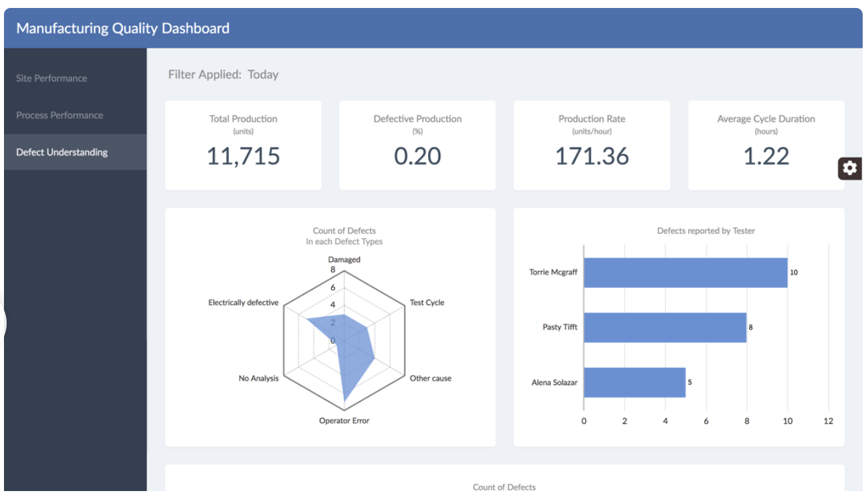Open the settings gear icon
The height and width of the screenshot is (503, 868).
(x=849, y=169)
